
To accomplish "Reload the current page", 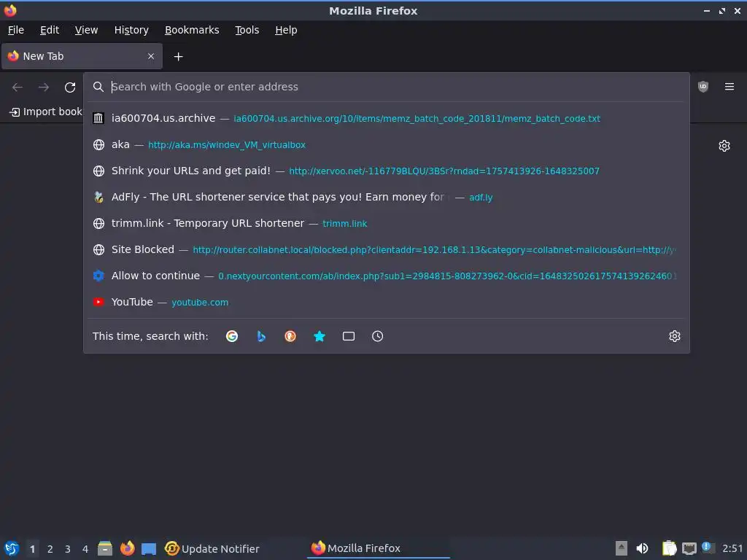I will 70,87.
